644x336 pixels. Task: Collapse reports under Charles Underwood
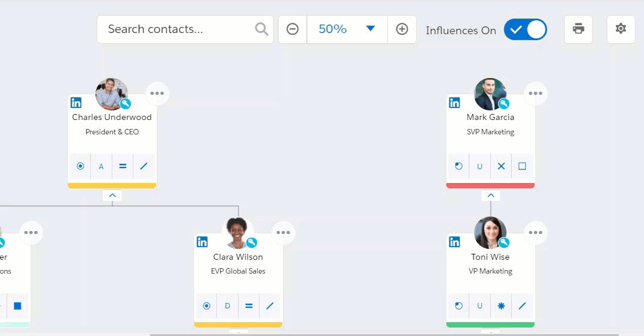(x=112, y=196)
